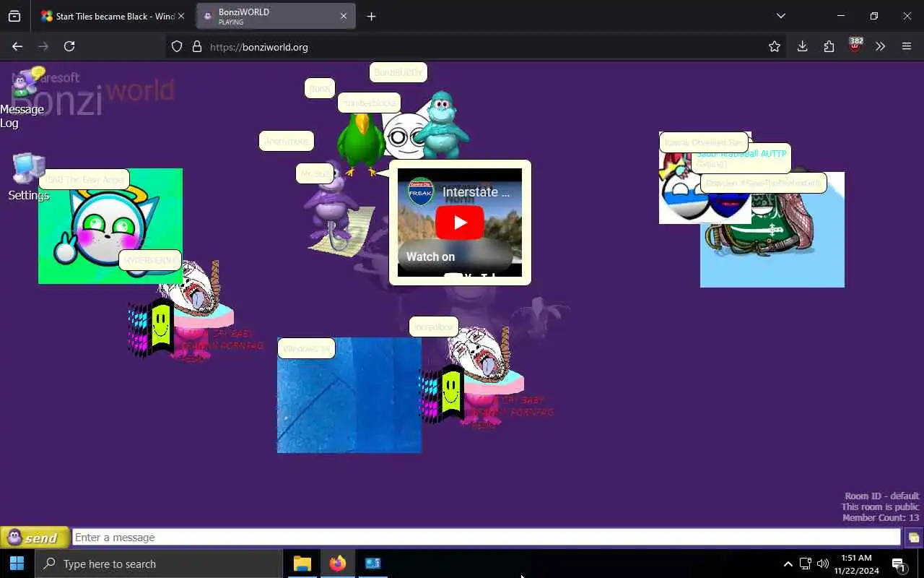Open the tracking protection shield panel
Screen dimensions: 924x578
click(177, 46)
